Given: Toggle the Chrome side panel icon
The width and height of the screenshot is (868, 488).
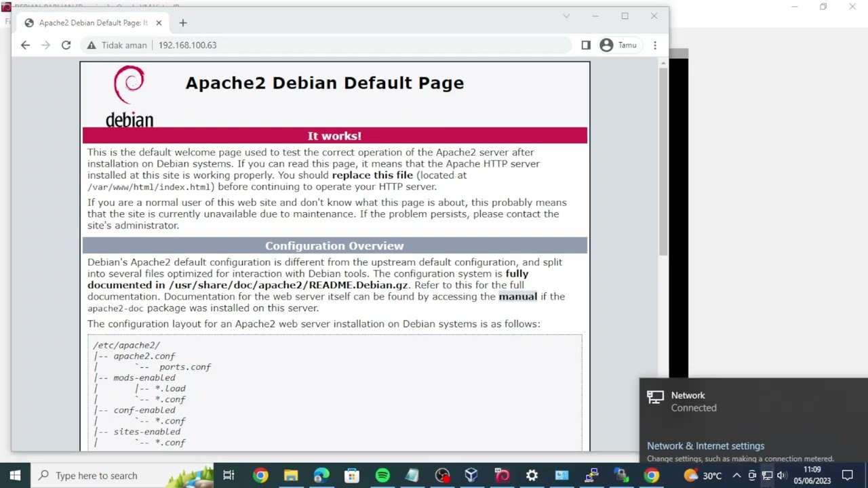Looking at the screenshot, I should pyautogui.click(x=586, y=45).
